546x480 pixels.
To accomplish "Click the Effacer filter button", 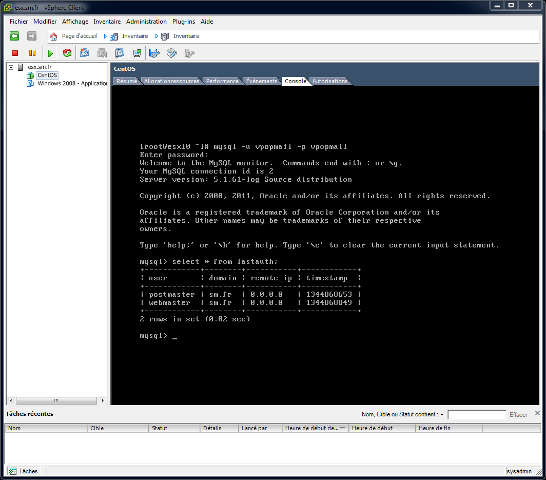I will tap(518, 415).
